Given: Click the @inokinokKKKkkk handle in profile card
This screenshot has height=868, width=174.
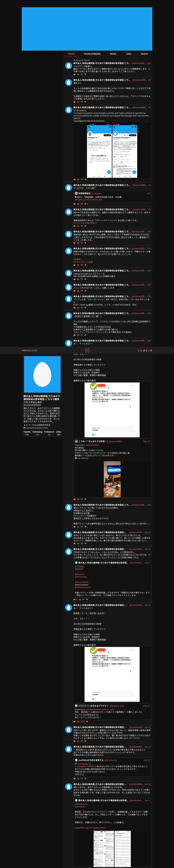Looking at the screenshot, I should point(32,405).
